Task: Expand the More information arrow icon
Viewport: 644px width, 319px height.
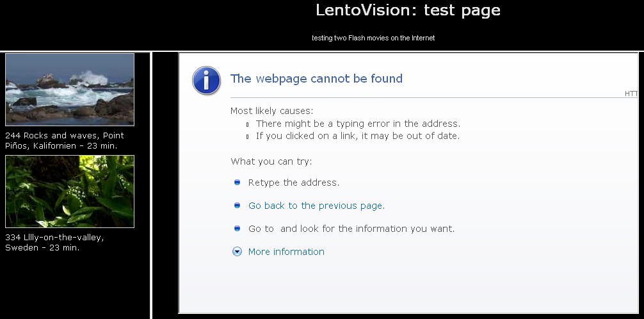Action: (237, 252)
